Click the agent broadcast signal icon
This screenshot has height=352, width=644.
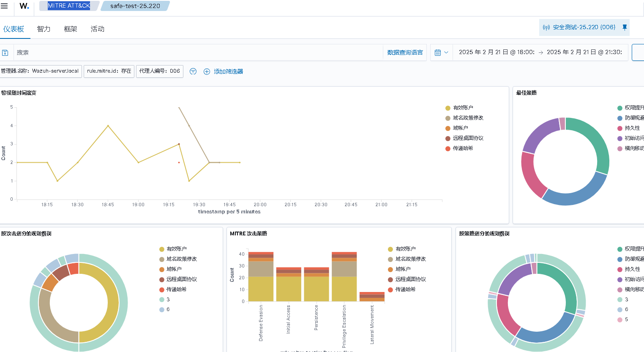[546, 27]
